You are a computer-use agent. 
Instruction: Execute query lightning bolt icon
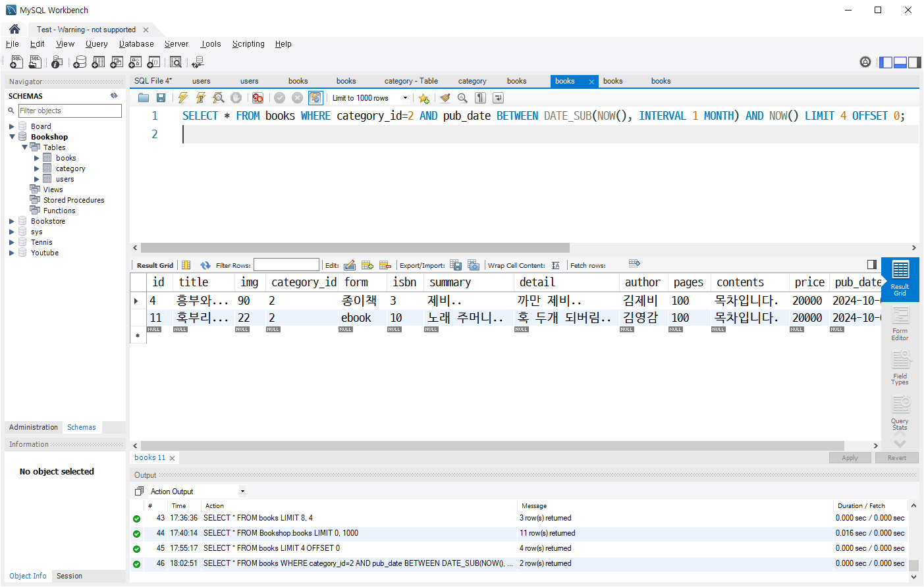[x=183, y=98]
